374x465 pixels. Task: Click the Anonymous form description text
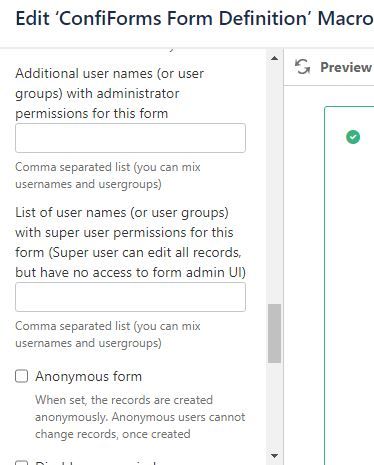[140, 417]
